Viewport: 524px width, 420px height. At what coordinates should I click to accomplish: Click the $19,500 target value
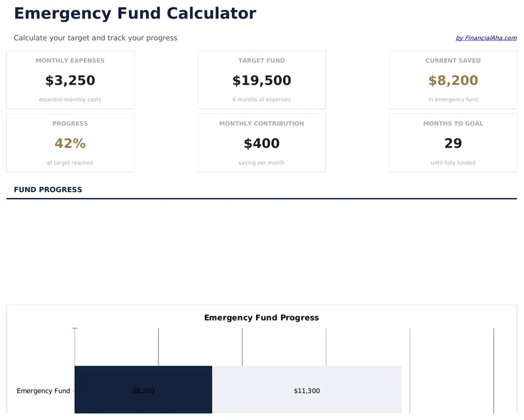(261, 80)
